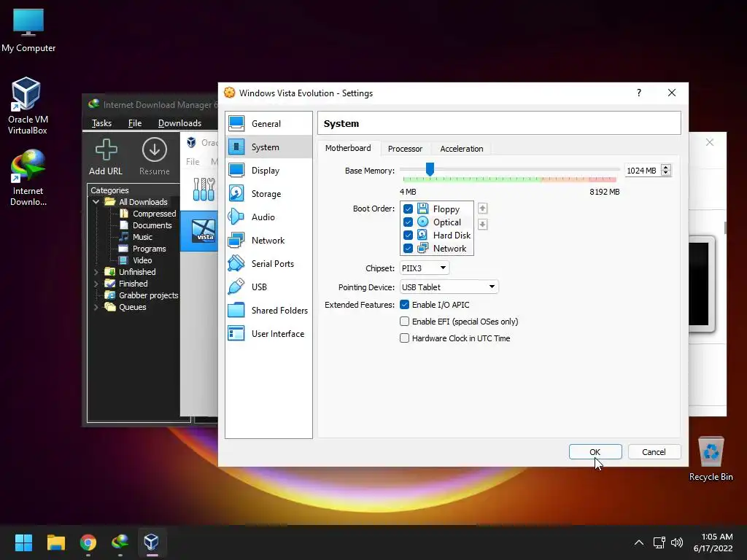
Task: Open the Recycle Bin
Action: tap(711, 459)
